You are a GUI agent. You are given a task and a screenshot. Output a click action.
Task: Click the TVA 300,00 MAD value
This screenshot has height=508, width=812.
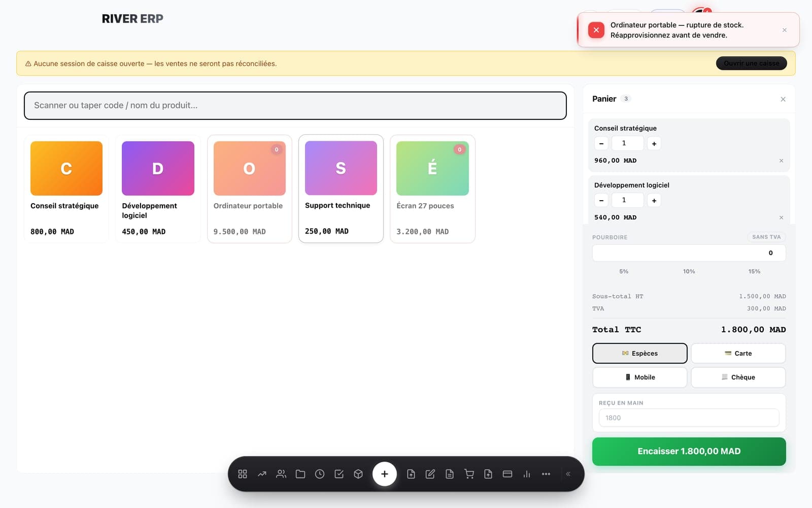tap(766, 308)
